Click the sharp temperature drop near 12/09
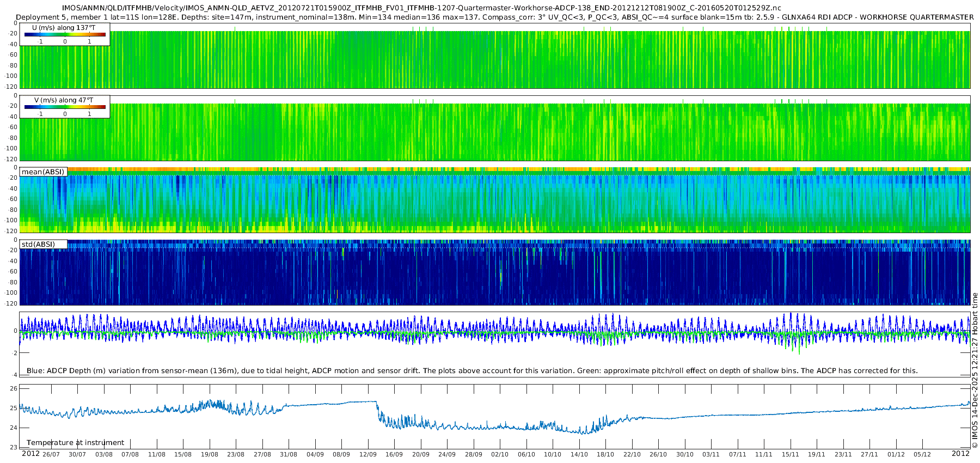The image size is (980, 463). point(378,411)
